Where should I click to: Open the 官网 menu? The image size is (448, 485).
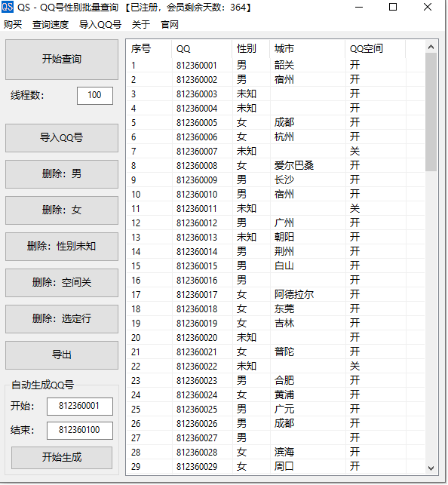click(170, 24)
